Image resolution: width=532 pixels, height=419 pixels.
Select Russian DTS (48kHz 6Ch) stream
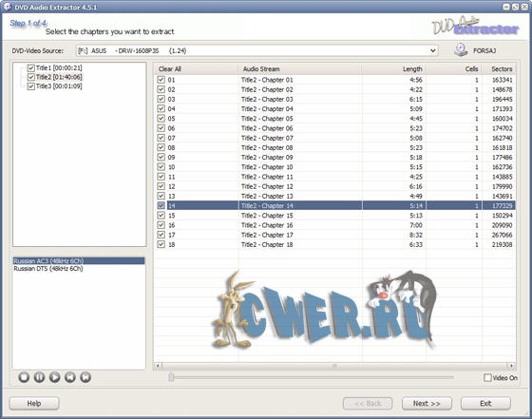79,269
